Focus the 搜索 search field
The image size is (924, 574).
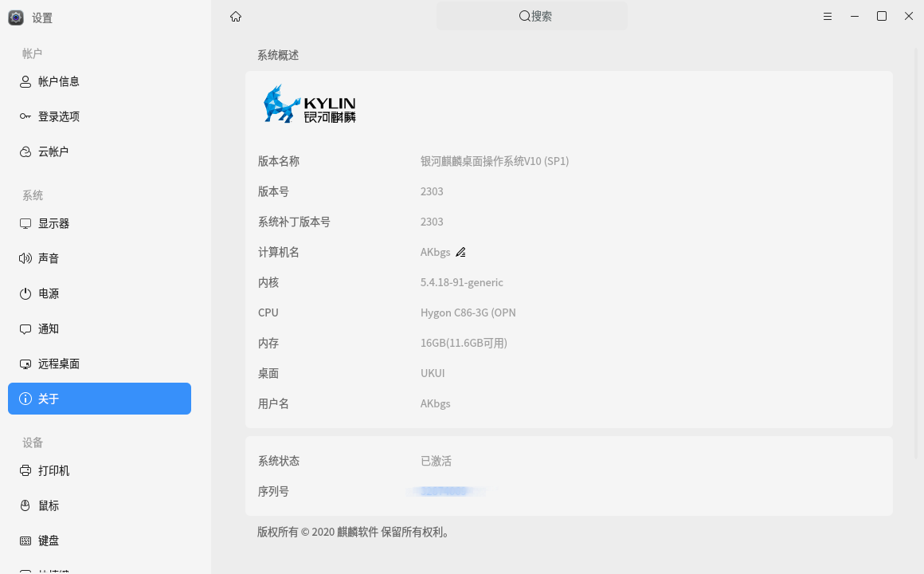click(531, 17)
